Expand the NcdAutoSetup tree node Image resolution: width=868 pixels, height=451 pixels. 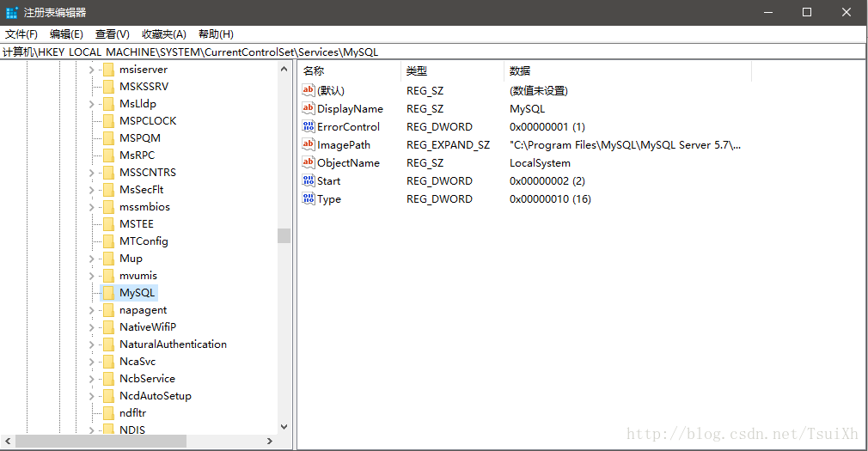tap(91, 396)
